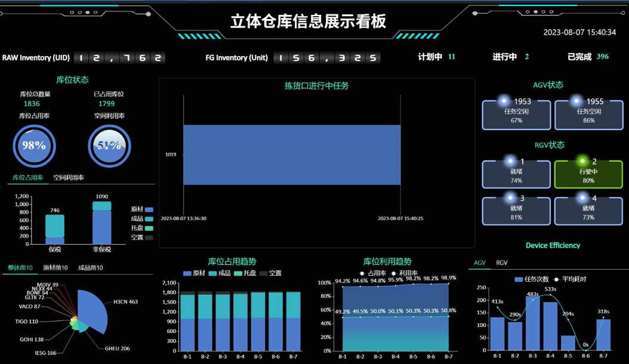The image size is (629, 364).
Task: Click the status light on RGV 1 card
Action: pyautogui.click(x=510, y=161)
